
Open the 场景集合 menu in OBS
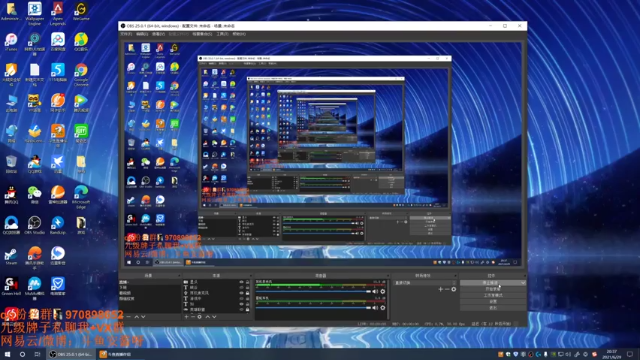coord(202,34)
